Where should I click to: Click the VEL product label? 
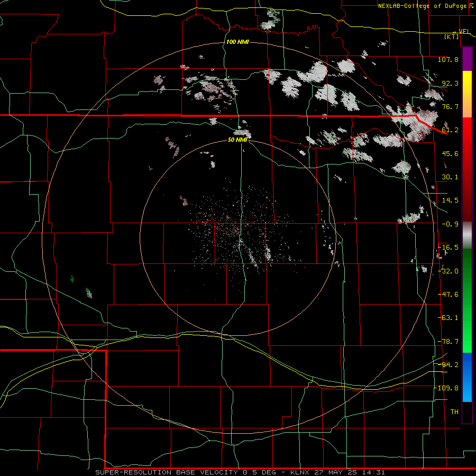point(464,31)
